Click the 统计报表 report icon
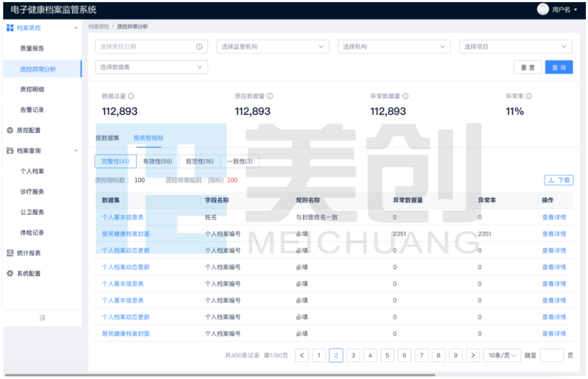This screenshot has width=588, height=379. pyautogui.click(x=10, y=253)
